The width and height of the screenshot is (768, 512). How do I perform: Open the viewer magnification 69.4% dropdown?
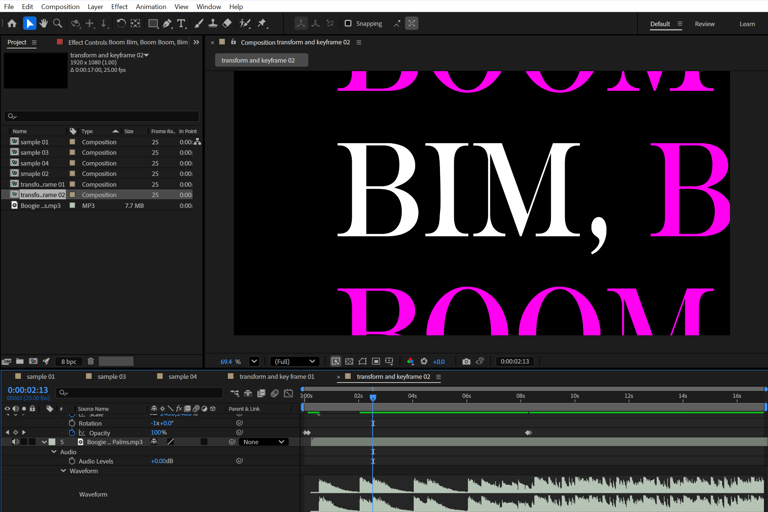(x=254, y=361)
